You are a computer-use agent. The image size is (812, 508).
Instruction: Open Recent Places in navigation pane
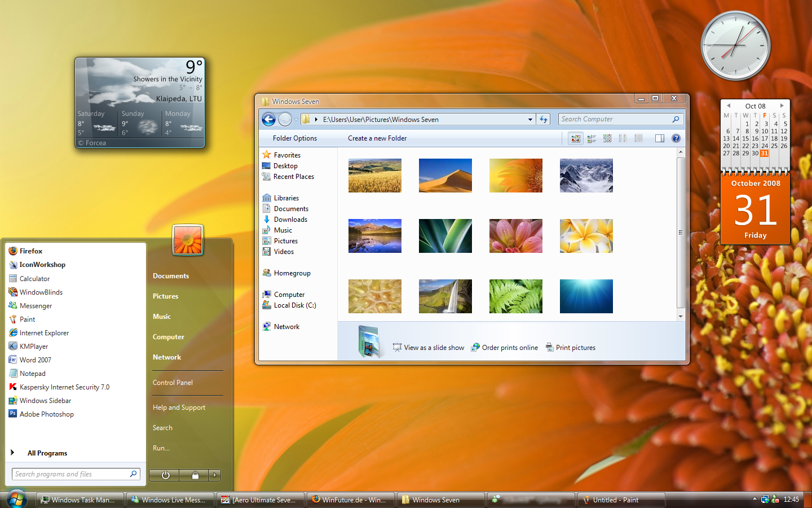coord(288,177)
